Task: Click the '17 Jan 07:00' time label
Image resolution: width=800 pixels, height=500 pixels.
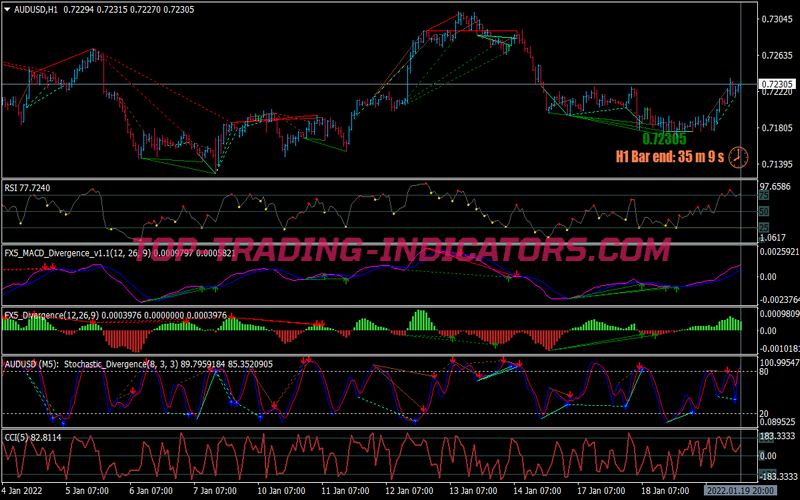Action: (x=601, y=491)
